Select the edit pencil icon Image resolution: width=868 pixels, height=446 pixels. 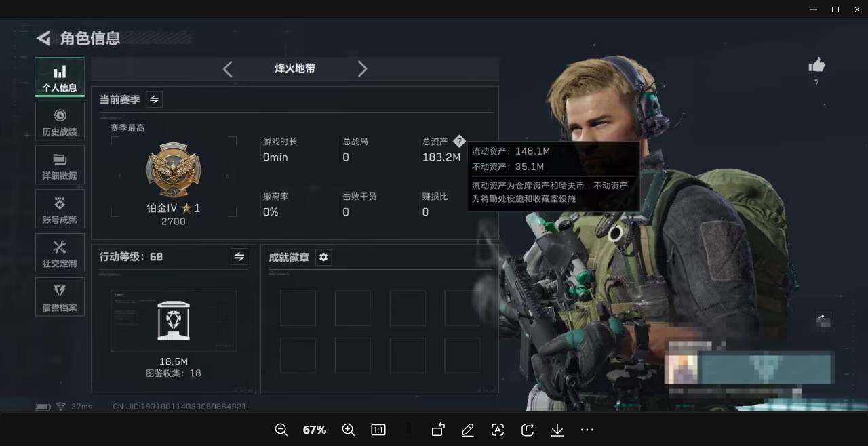(x=468, y=430)
